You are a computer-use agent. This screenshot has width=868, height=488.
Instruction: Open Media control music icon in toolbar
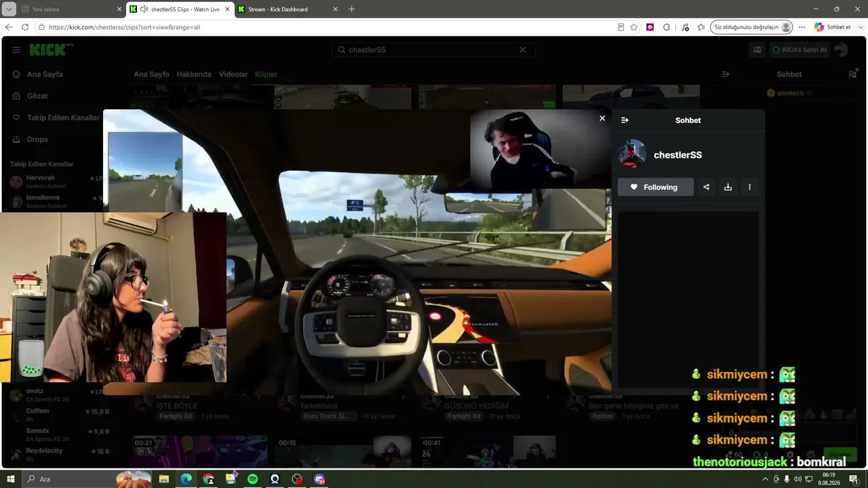685,27
